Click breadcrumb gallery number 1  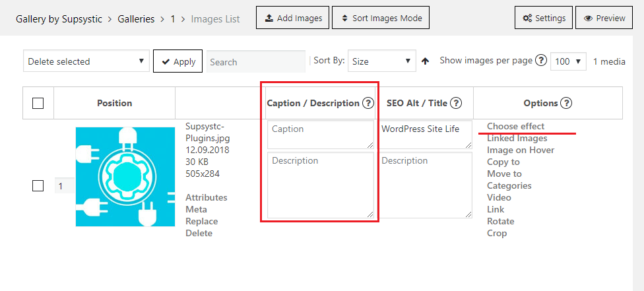[173, 19]
